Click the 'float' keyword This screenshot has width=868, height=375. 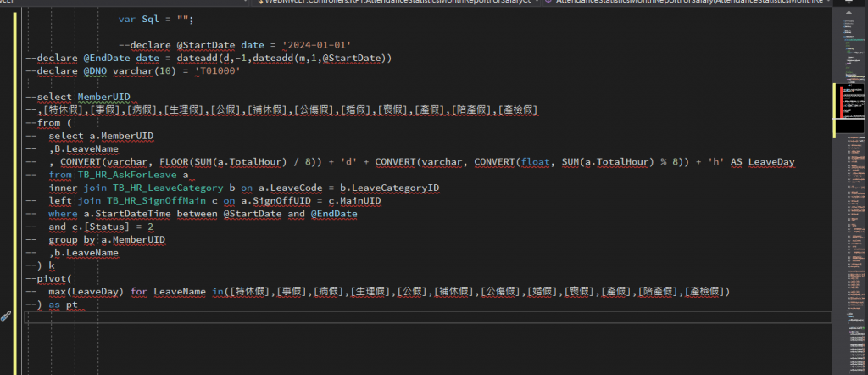pos(536,162)
